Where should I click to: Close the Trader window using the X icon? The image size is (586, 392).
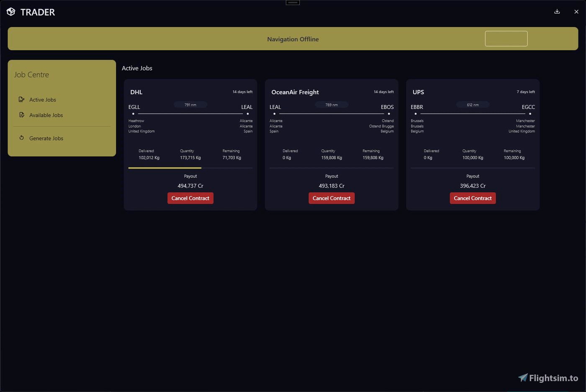click(576, 12)
